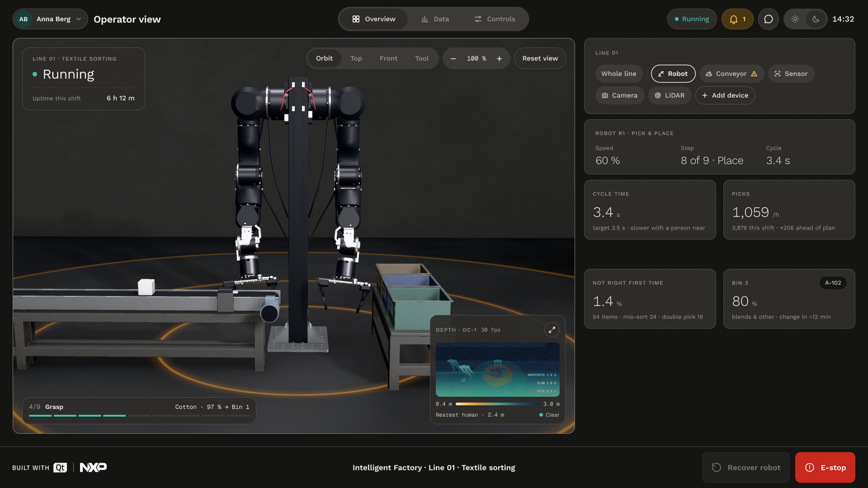Image resolution: width=868 pixels, height=488 pixels.
Task: Click the NXP logo in footer
Action: [x=93, y=467]
